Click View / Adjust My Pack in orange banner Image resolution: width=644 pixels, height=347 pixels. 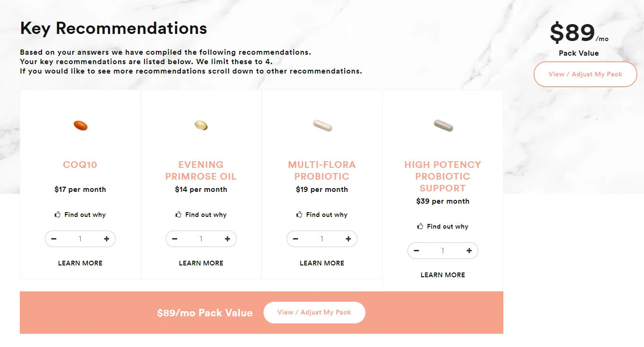314,312
